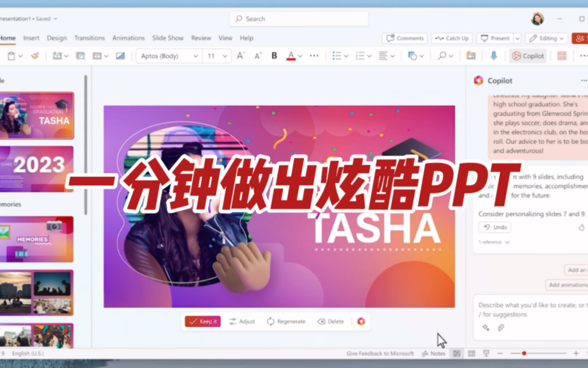Click the Dictate microphone icon
Screen dimensions: 588x368
tap(494, 56)
